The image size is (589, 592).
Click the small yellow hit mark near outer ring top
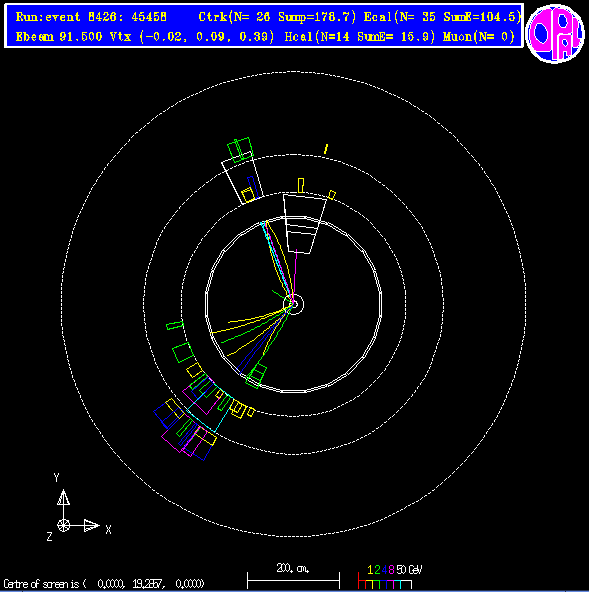(x=326, y=149)
